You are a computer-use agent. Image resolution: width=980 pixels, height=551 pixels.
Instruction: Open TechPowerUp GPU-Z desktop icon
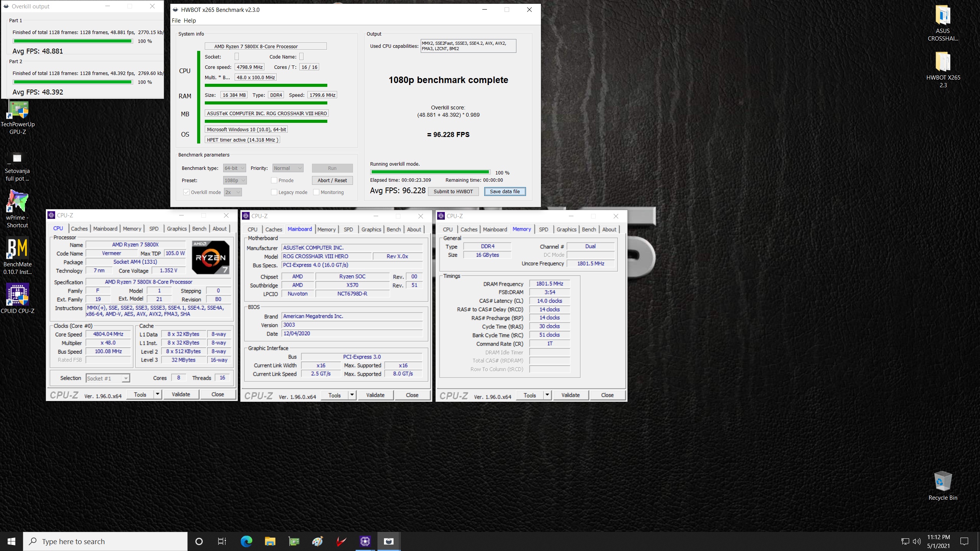[18, 118]
